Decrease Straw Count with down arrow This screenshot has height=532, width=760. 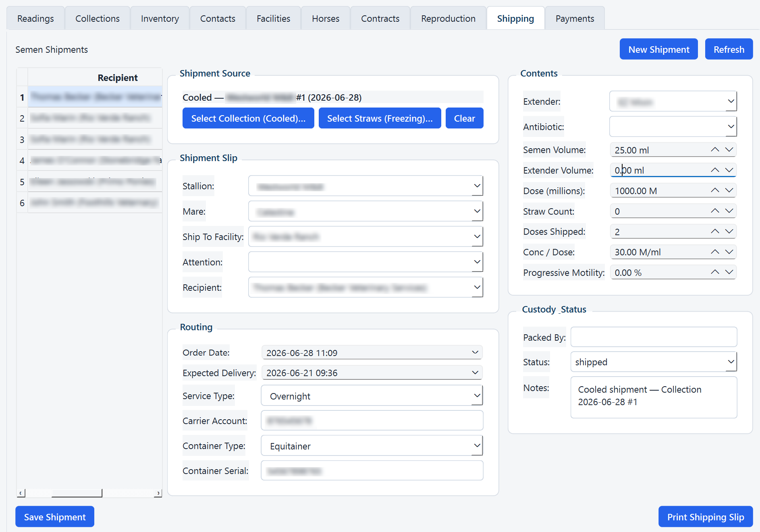click(x=729, y=211)
